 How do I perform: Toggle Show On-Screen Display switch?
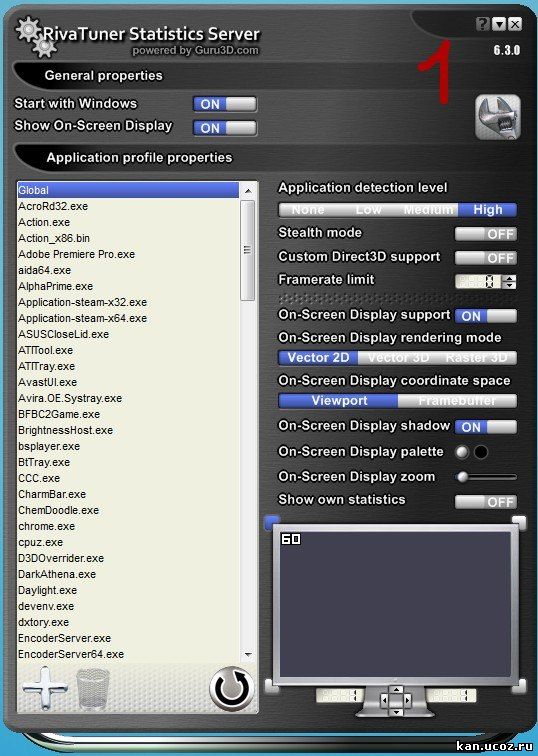click(x=225, y=128)
